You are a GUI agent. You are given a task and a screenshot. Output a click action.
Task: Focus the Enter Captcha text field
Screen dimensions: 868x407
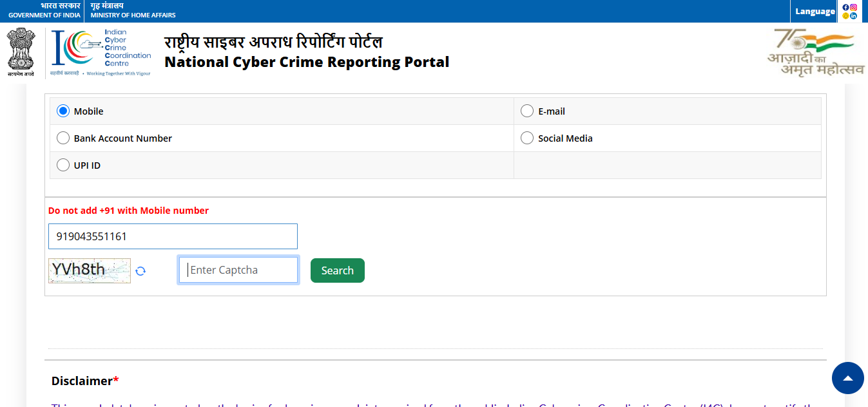click(238, 270)
